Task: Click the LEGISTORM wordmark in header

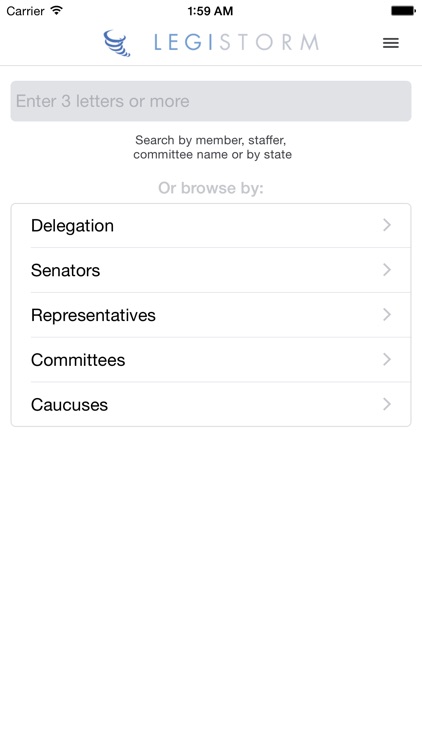Action: coord(236,43)
